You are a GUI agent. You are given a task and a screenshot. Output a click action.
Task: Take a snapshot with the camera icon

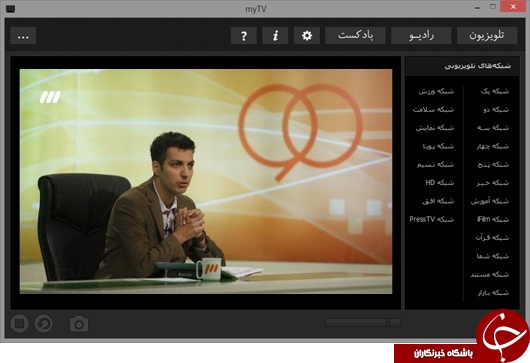point(79,324)
